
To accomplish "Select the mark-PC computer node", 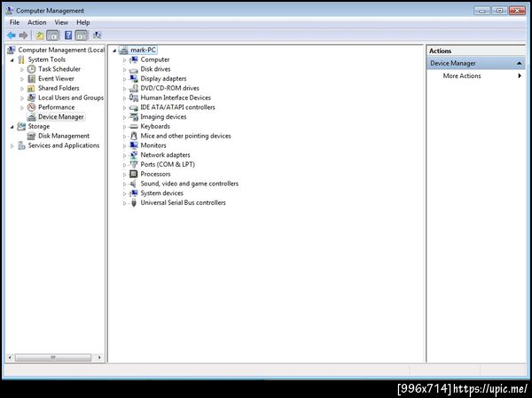I will (143, 50).
